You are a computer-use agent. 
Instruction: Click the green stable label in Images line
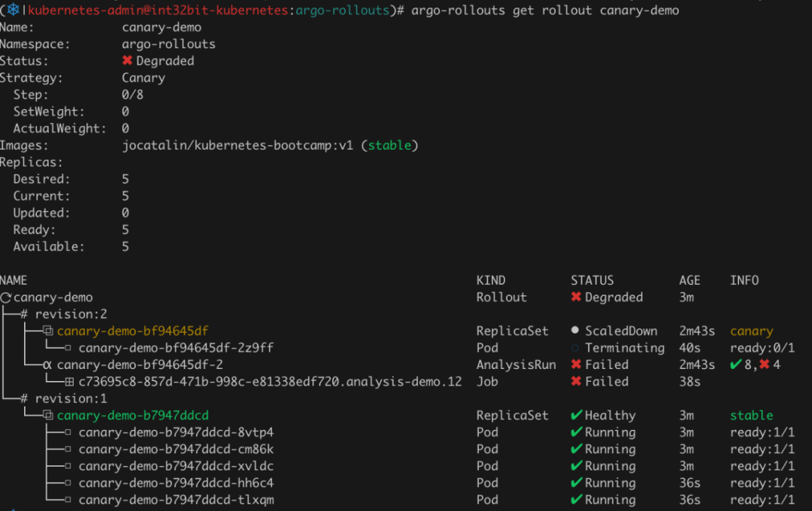tap(389, 145)
